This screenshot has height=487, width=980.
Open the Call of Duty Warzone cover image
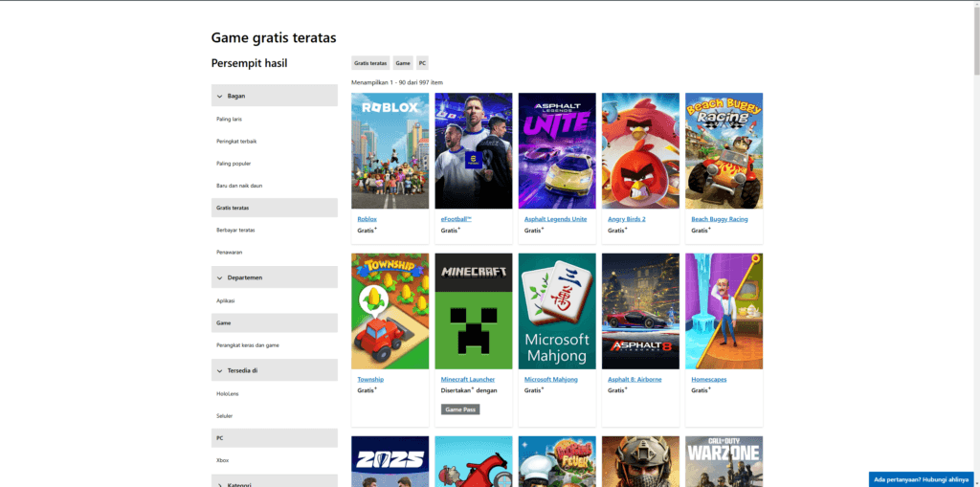(x=724, y=461)
